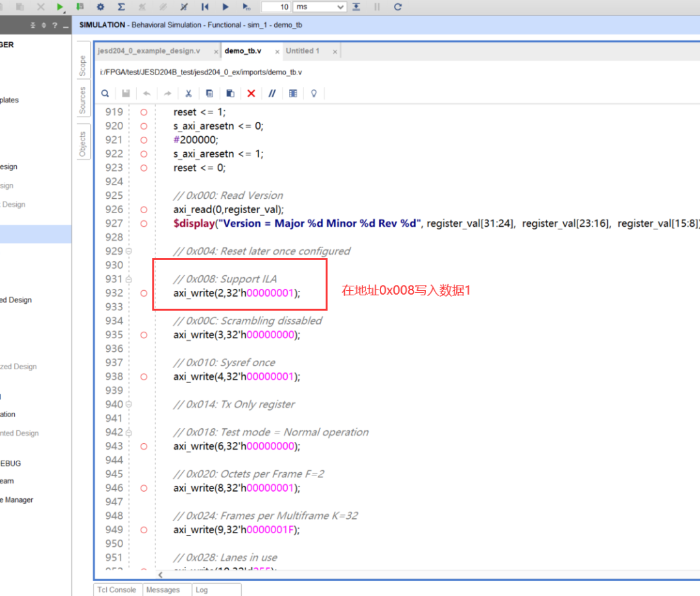Click the lightbulb icon in the editor toolbar
The height and width of the screenshot is (596, 700).
tap(314, 93)
